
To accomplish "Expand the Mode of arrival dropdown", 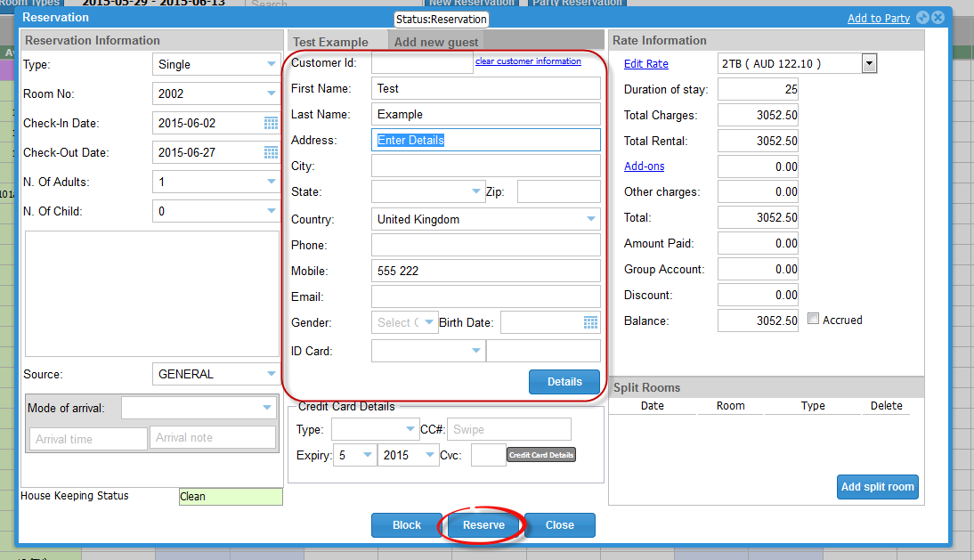I will coord(267,408).
